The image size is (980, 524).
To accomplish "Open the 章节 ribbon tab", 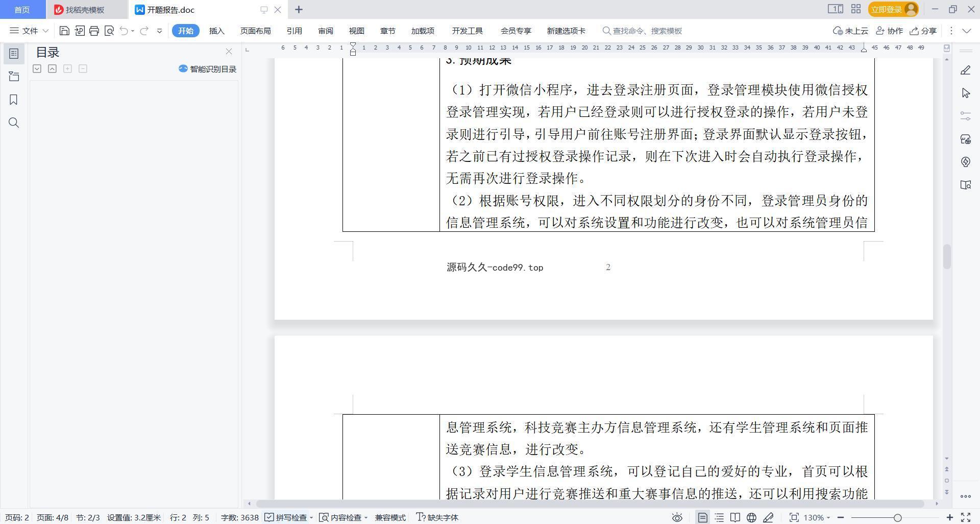I will (x=388, y=31).
